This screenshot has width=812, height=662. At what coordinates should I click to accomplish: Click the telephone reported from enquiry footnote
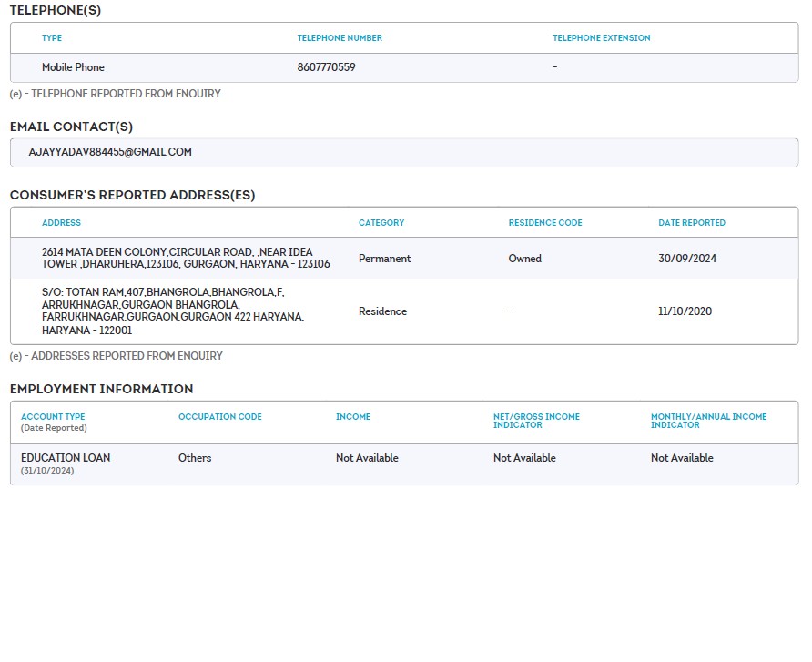click(115, 94)
